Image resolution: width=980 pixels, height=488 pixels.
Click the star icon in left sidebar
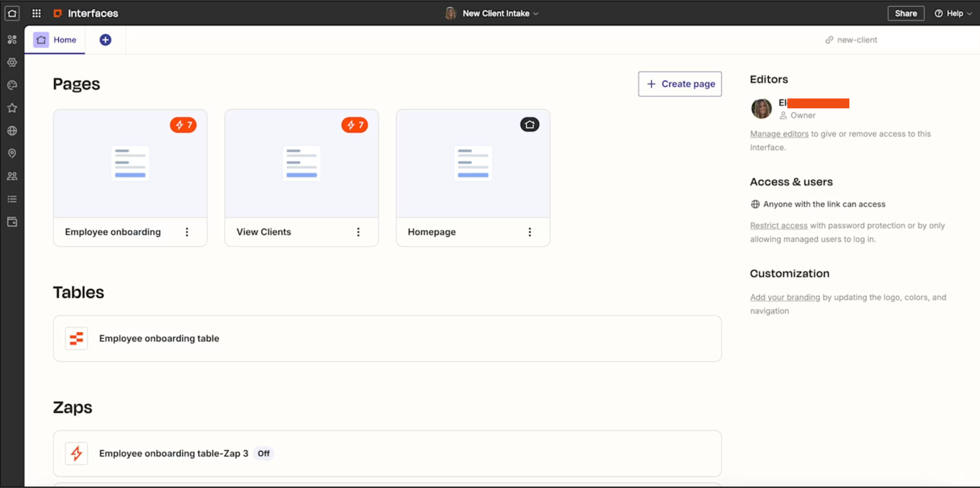(x=12, y=108)
